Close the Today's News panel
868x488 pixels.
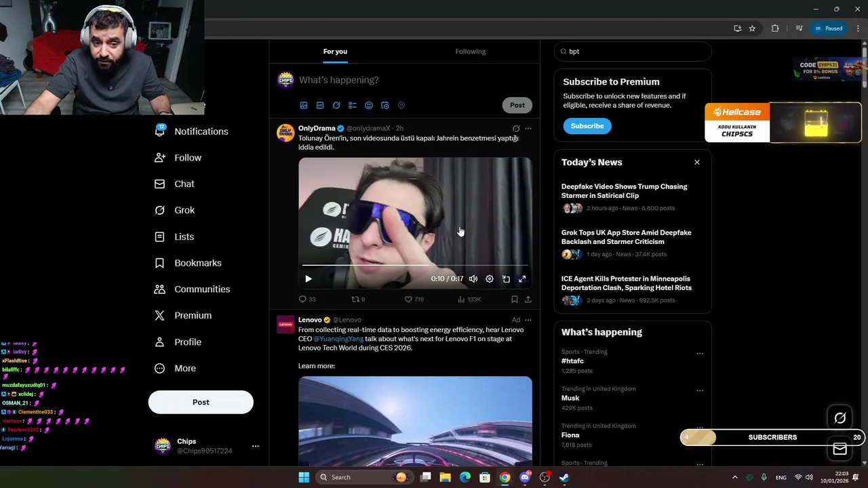click(x=697, y=163)
